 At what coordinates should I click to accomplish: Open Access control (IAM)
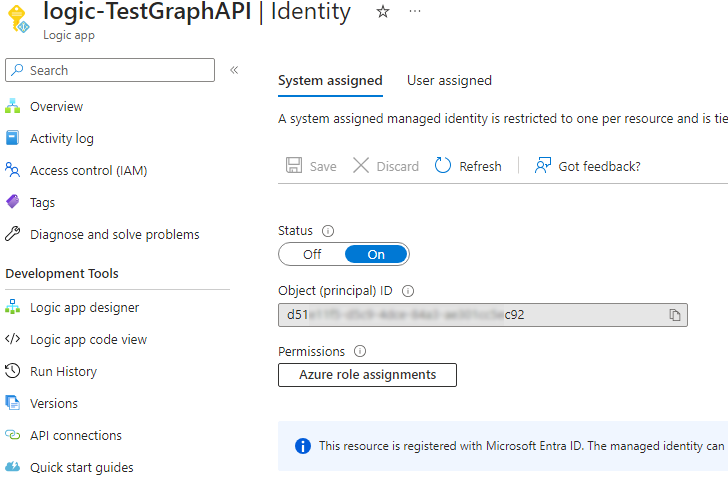pos(89,170)
